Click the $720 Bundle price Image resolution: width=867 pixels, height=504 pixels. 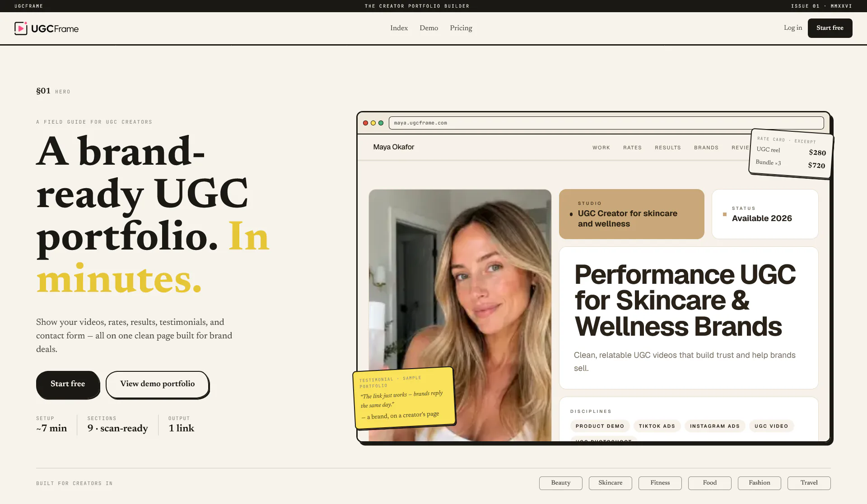[x=816, y=165]
